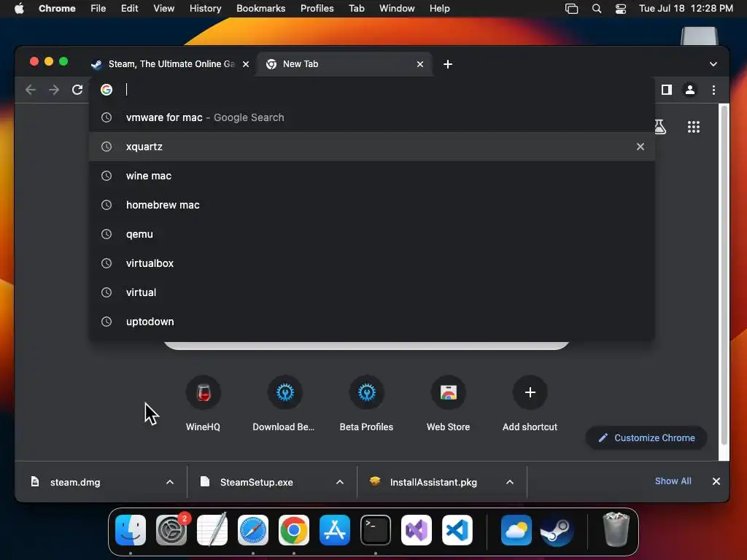Close the downloads bar
Screen dimensions: 747x560
716,481
